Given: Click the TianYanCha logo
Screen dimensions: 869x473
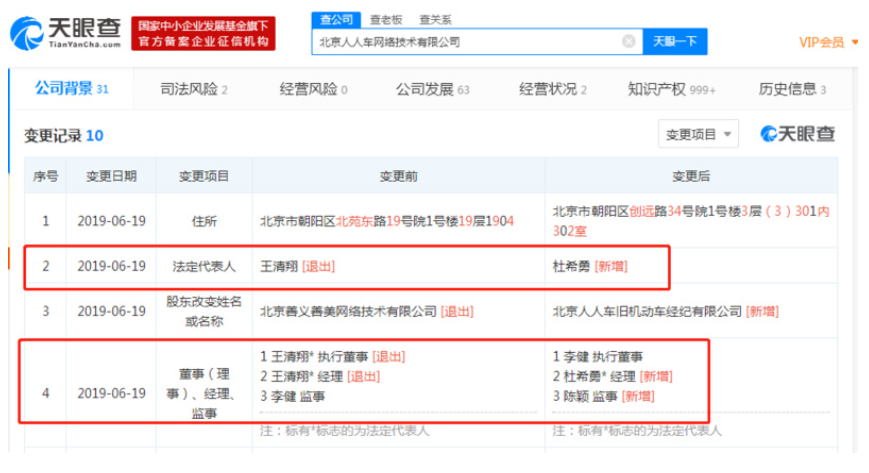Looking at the screenshot, I should pos(65,33).
